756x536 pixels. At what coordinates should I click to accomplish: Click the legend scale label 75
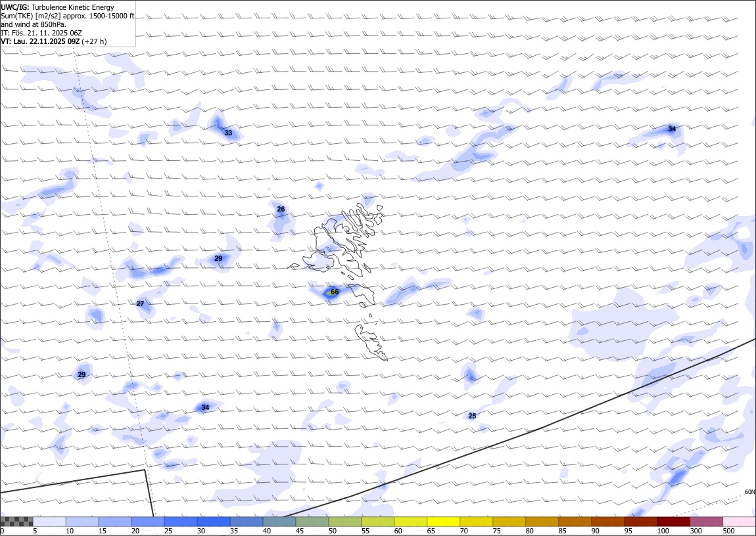(x=496, y=531)
